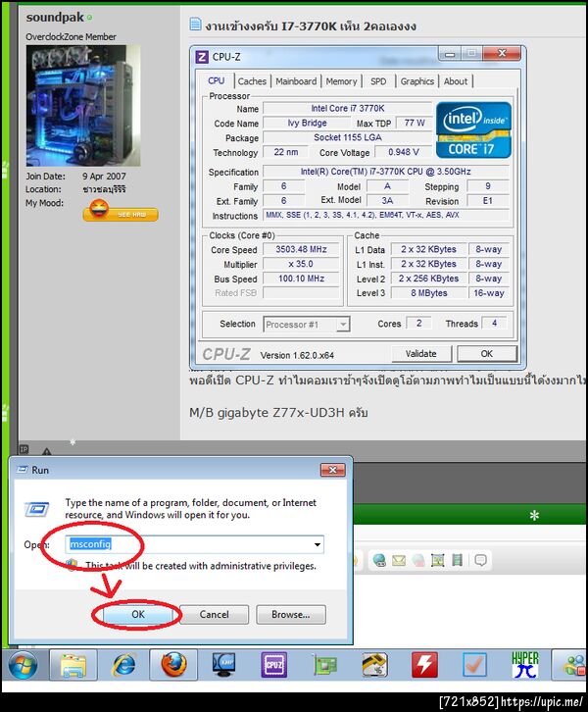Open Windows Explorer folder icon in taskbar

point(73,665)
